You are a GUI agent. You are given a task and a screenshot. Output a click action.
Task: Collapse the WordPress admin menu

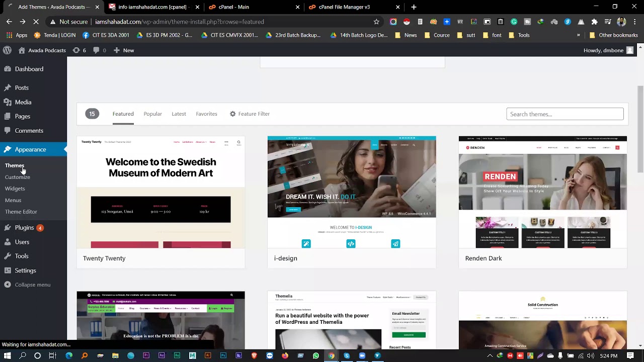point(27,285)
